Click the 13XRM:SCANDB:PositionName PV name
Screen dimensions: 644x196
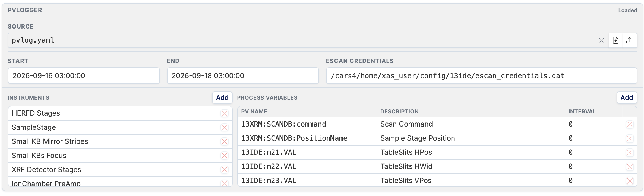coord(294,138)
